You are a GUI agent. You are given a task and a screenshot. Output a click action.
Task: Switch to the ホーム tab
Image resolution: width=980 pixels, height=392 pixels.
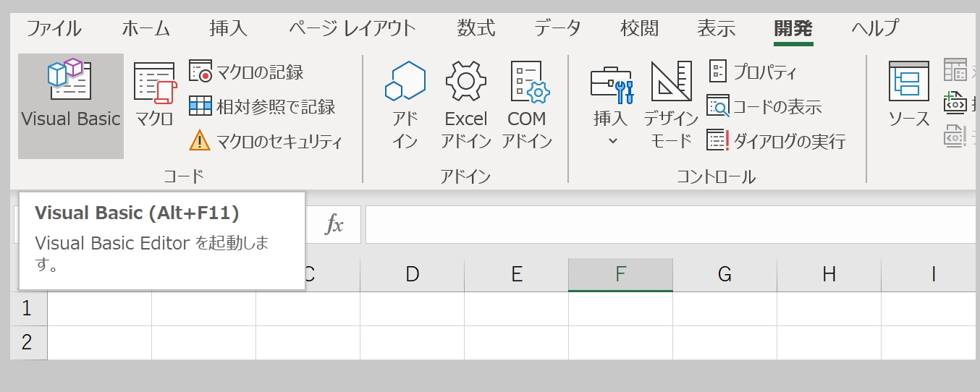point(145,28)
